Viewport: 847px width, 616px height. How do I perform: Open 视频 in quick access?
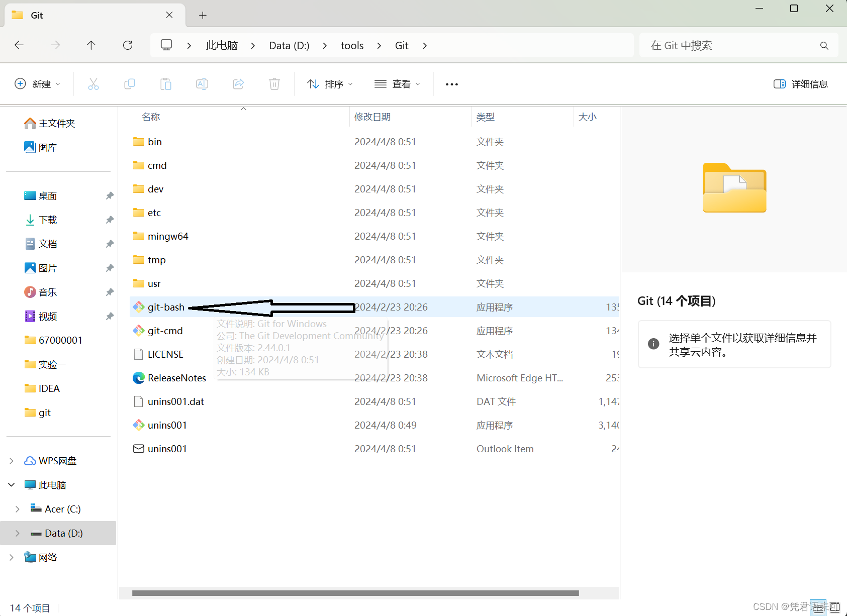(41, 316)
